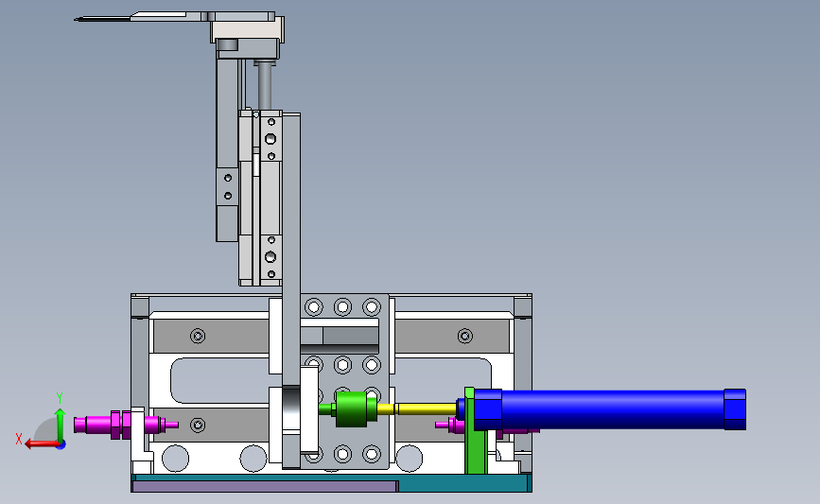Select the needle tip at the upper left

[x=102, y=19]
